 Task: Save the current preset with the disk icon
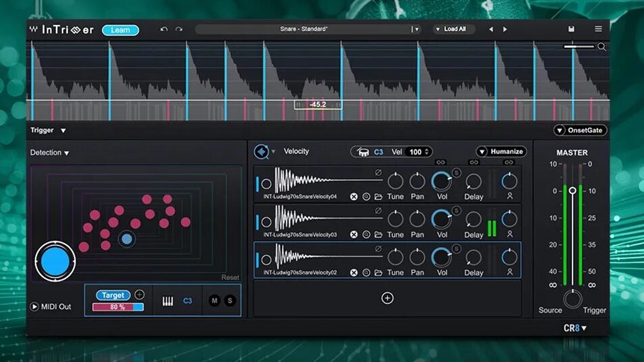click(571, 29)
